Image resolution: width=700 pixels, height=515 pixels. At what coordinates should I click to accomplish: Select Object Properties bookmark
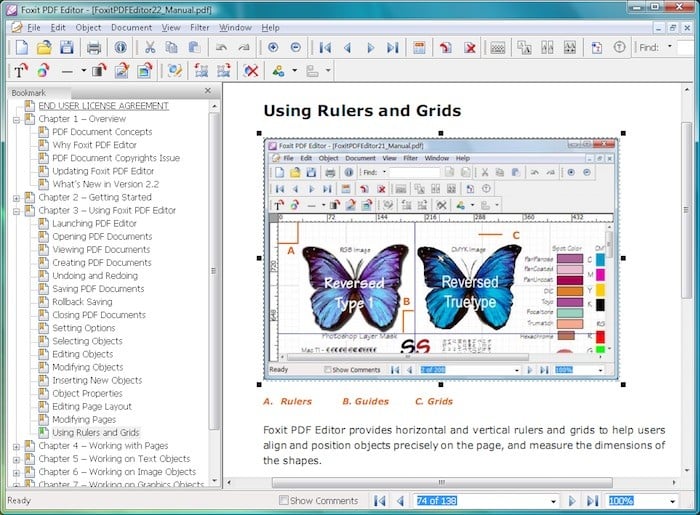pyautogui.click(x=87, y=393)
